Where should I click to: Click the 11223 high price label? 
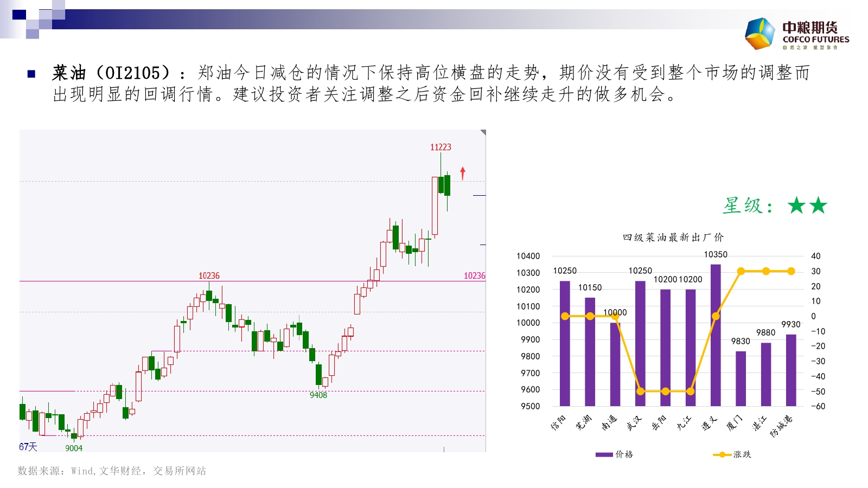pyautogui.click(x=441, y=147)
